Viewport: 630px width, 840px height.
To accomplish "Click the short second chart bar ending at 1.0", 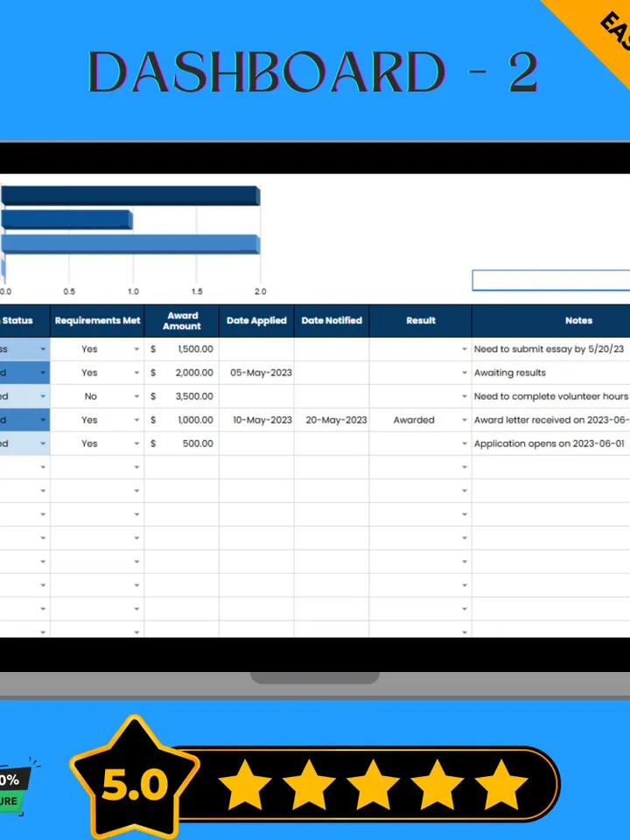I will point(66,220).
